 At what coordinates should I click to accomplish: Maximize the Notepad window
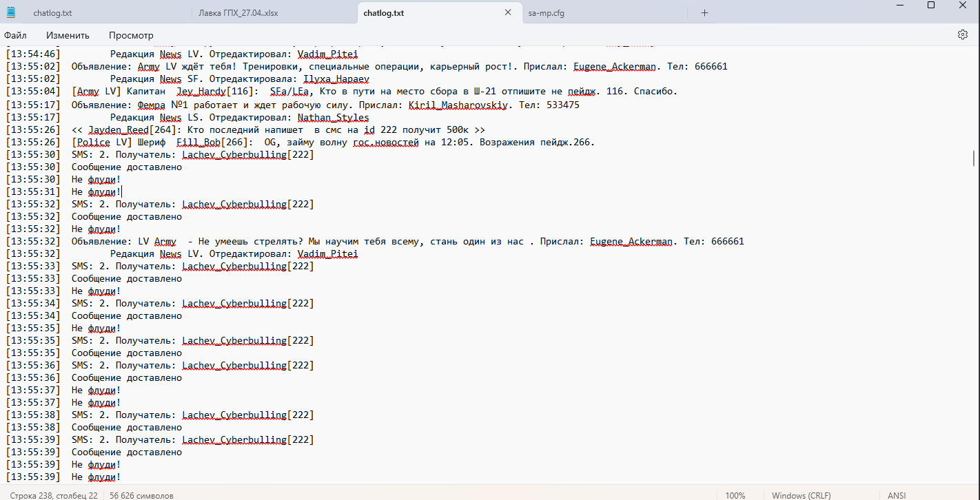931,5
